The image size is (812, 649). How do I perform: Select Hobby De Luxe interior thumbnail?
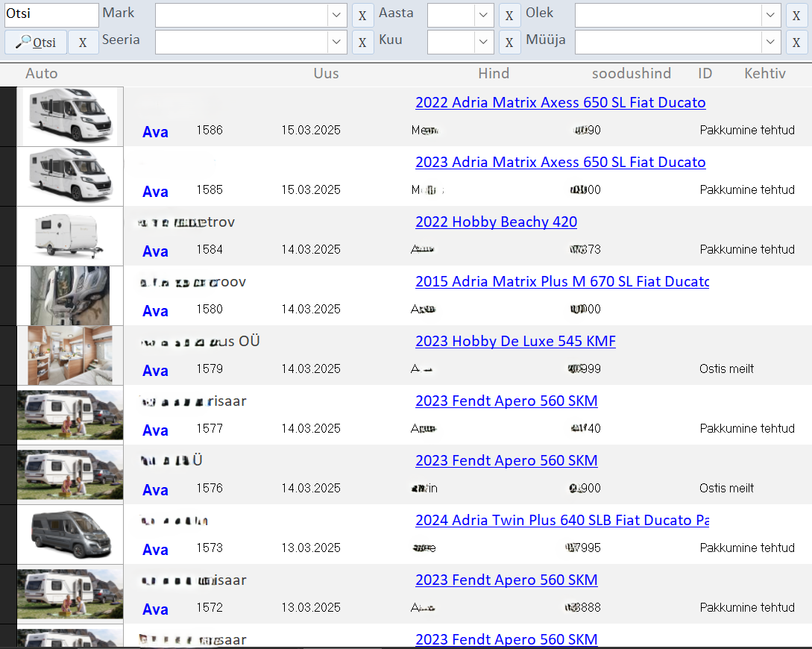coord(70,355)
